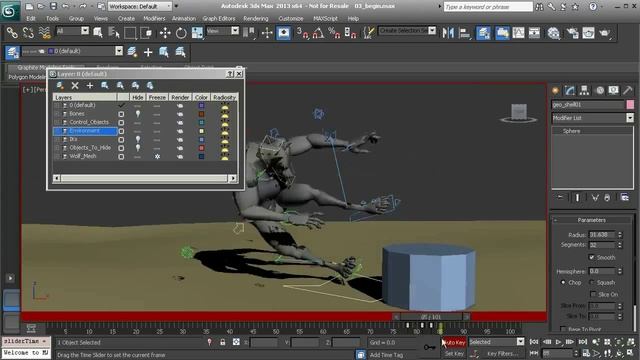Image resolution: width=640 pixels, height=360 pixels.
Task: Open the Edit menu
Action: tap(31, 18)
